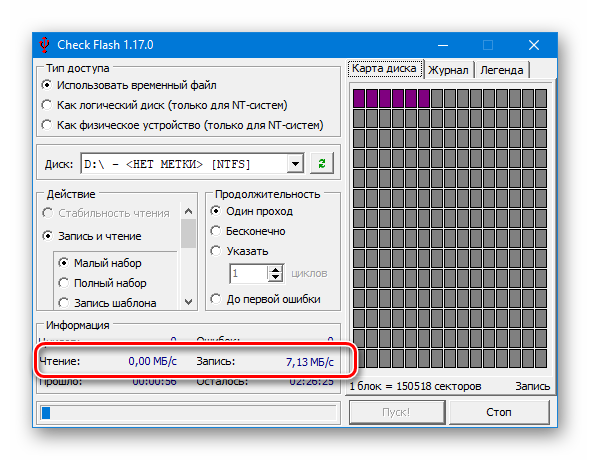Screen dimensions: 590x460
Task: Minimize the Check Flash window
Action: [x=443, y=45]
